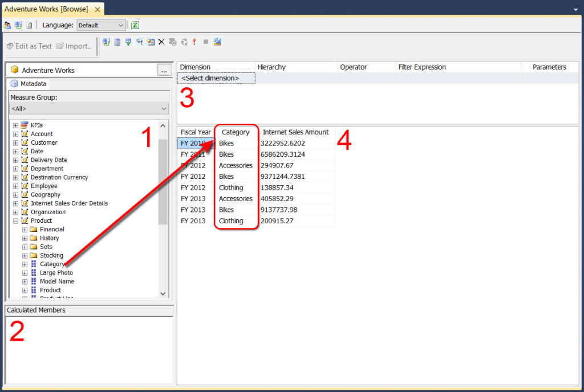Click the Reconnect icon in top toolbar
Viewport: 584px width, 392px height.
tap(18, 25)
